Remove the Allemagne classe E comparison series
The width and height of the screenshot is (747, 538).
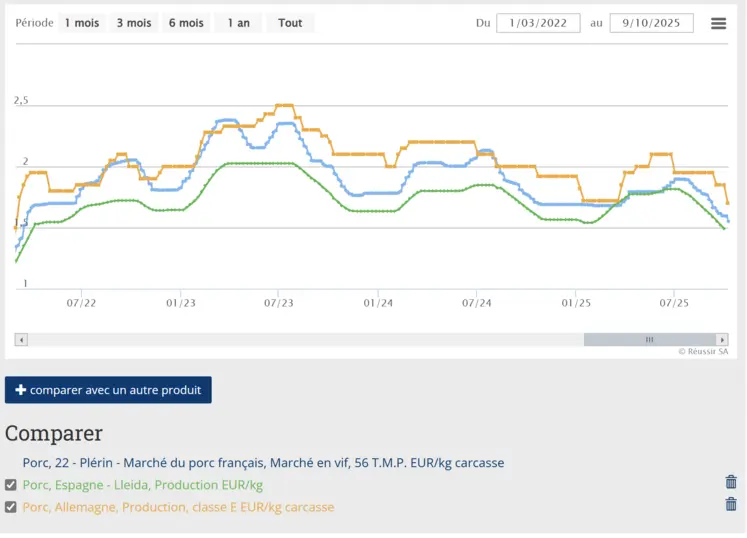(731, 504)
